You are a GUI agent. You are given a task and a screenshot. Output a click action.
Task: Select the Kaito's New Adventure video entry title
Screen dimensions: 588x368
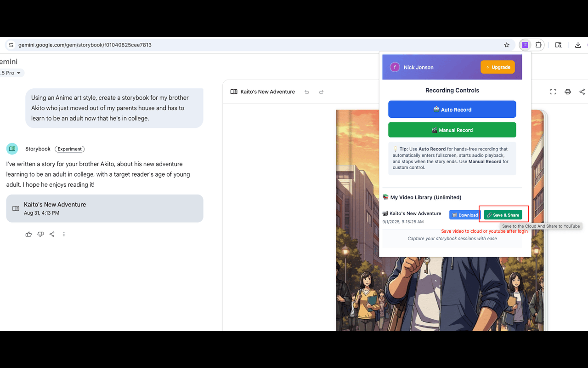point(415,213)
